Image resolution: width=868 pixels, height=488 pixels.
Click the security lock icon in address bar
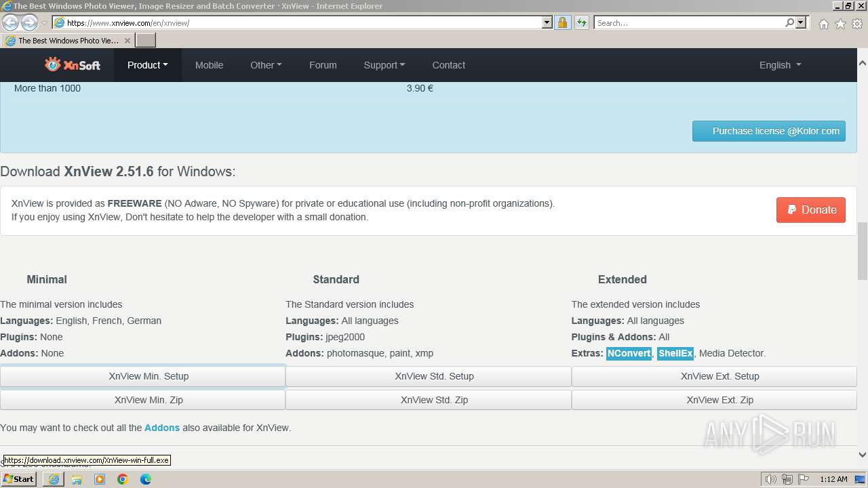click(562, 23)
